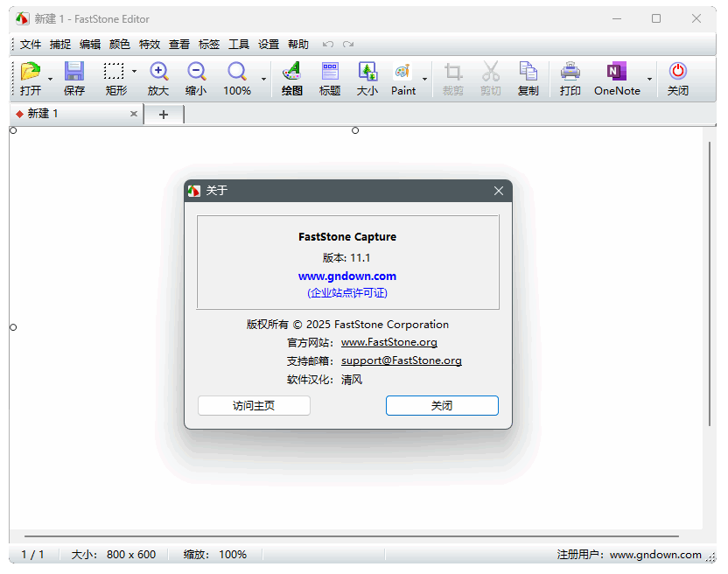Expand the Open (打开) dropdown arrow
728x574 pixels.
pos(50,80)
